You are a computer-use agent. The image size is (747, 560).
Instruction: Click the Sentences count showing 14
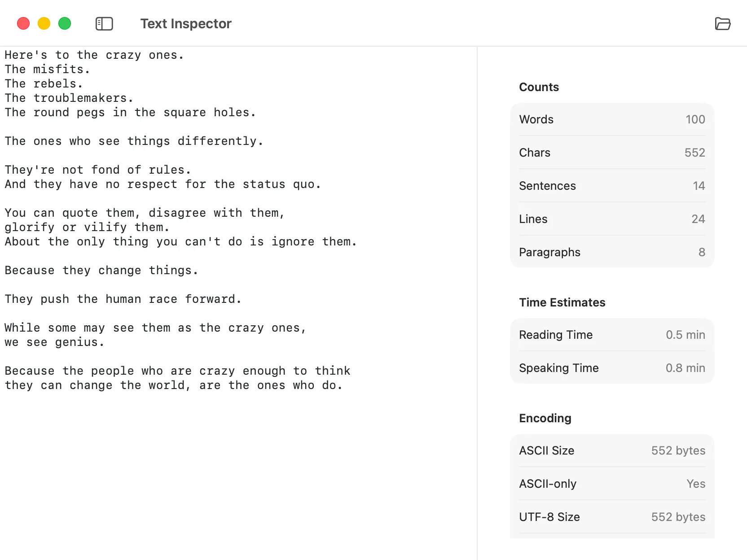611,186
